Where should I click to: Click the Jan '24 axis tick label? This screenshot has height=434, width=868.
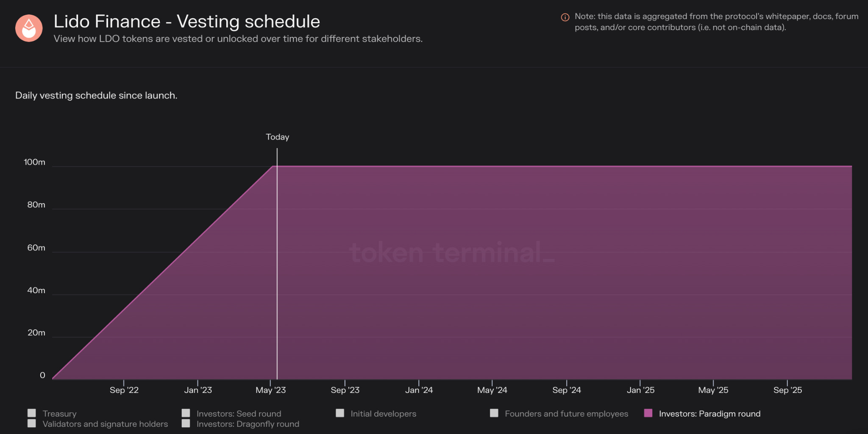(x=419, y=390)
